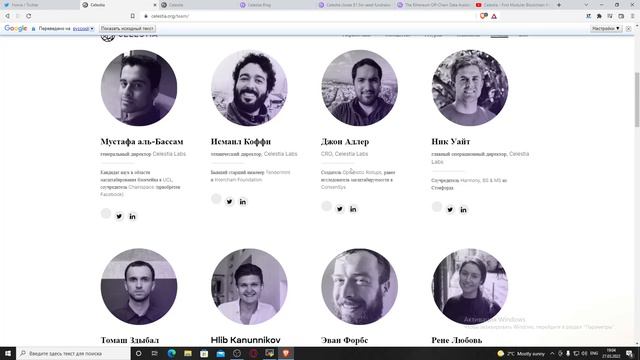Bookmark this page with the bookmark icon
Screen dimensions: 640x360
point(133,16)
